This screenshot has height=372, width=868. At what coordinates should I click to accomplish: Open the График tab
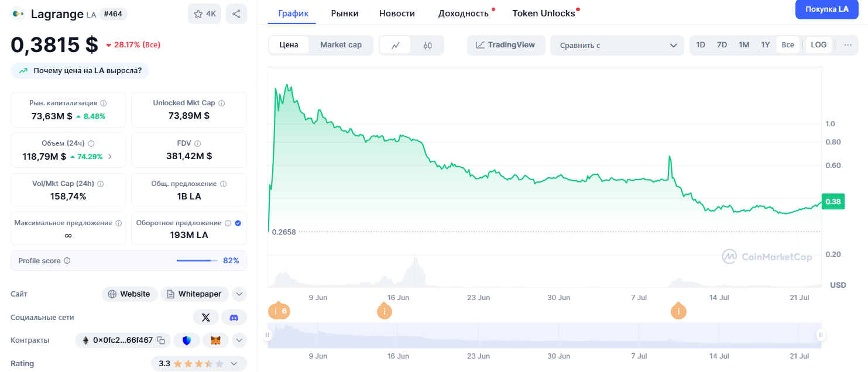coord(293,13)
